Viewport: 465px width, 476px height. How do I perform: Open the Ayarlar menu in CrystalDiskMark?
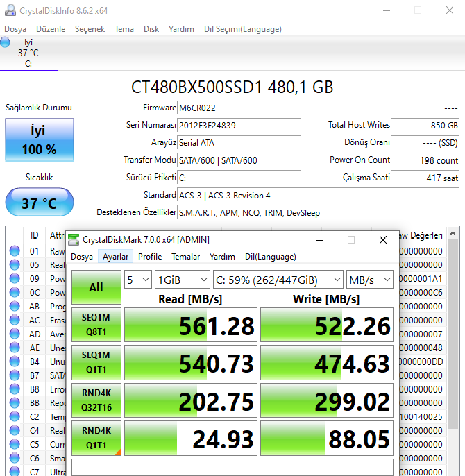coord(115,257)
